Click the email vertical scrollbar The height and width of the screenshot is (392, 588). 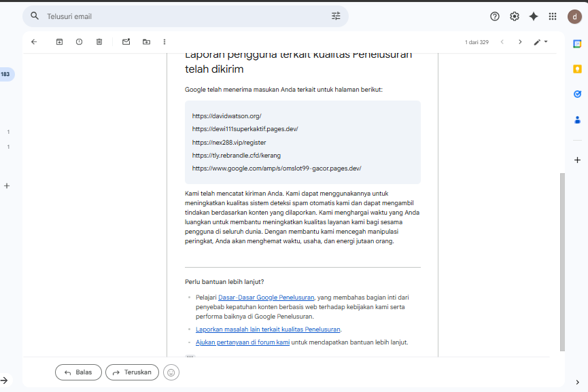[562, 262]
